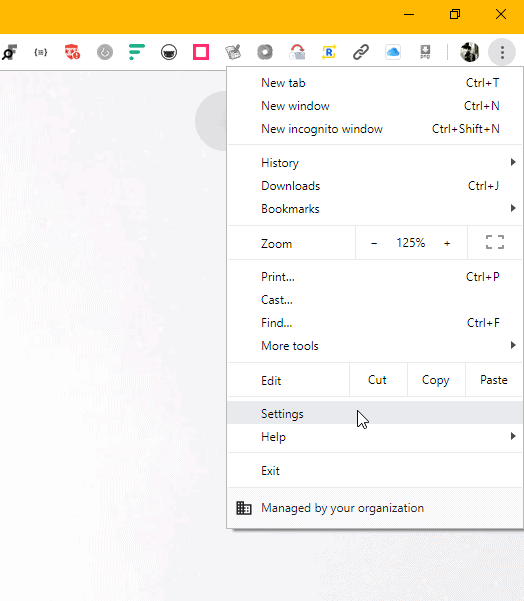Open the green bars extension icon
This screenshot has width=524, height=601.
136,52
